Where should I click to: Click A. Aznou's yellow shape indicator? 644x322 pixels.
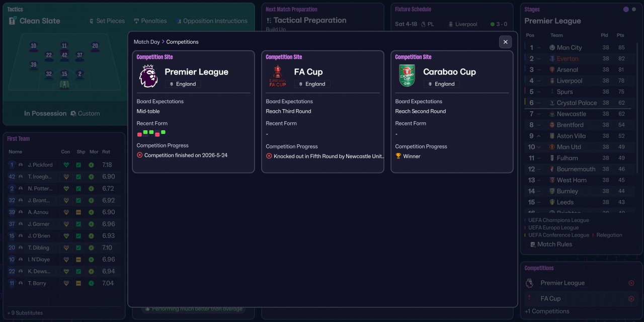click(x=78, y=212)
